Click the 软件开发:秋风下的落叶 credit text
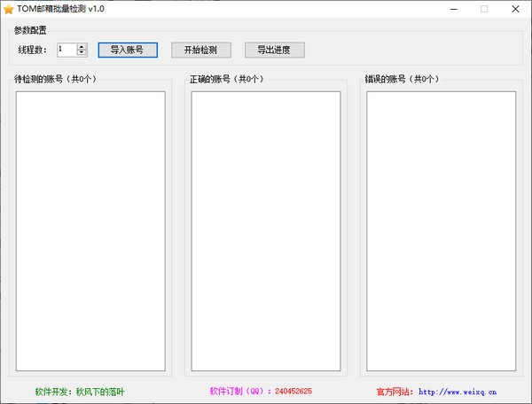 (80, 391)
